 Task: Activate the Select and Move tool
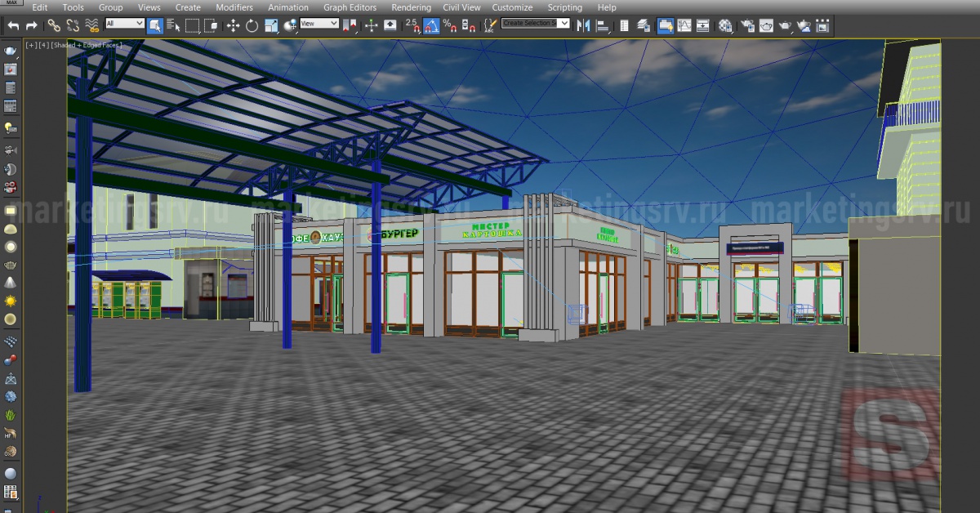pyautogui.click(x=233, y=26)
